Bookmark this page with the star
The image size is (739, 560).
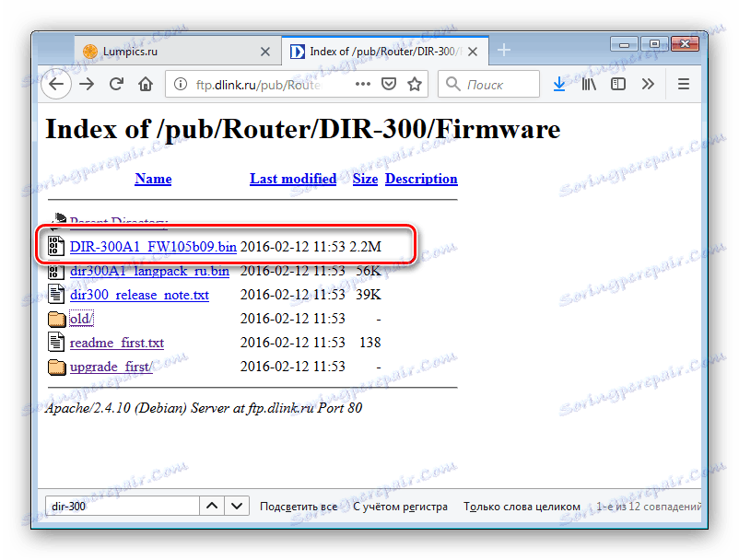point(415,85)
